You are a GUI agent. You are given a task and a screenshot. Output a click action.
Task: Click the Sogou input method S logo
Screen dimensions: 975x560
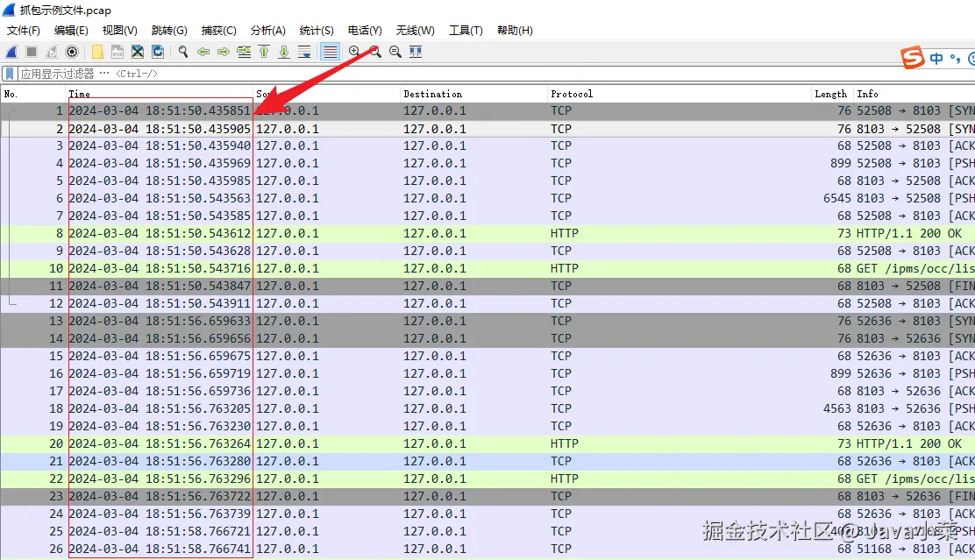pos(913,58)
